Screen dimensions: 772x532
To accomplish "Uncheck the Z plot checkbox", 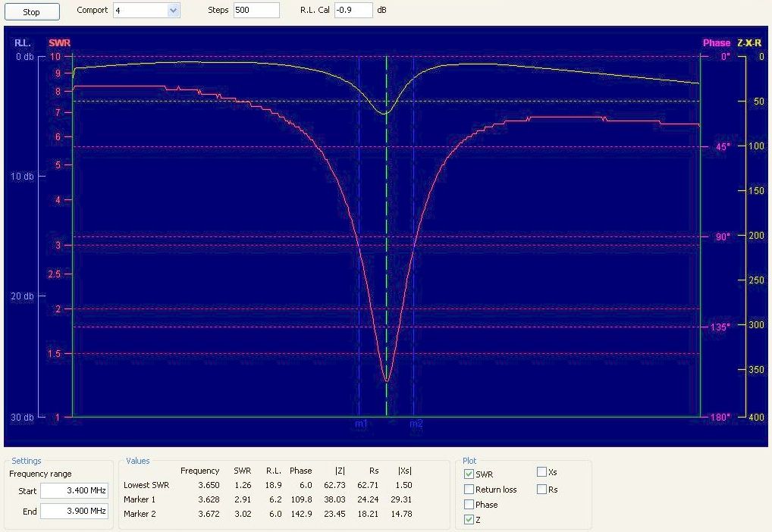I will (x=469, y=520).
